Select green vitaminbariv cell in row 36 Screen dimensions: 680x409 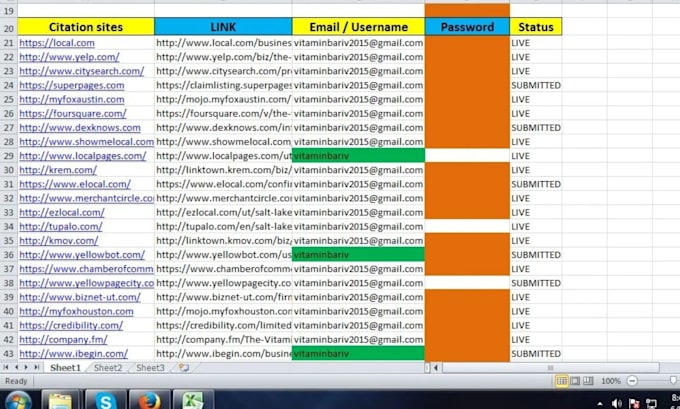[x=358, y=255]
